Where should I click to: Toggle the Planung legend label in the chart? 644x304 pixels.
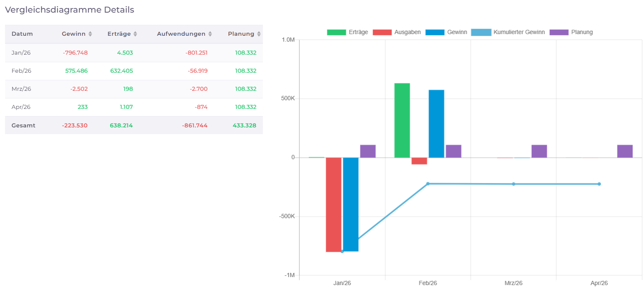(x=582, y=32)
